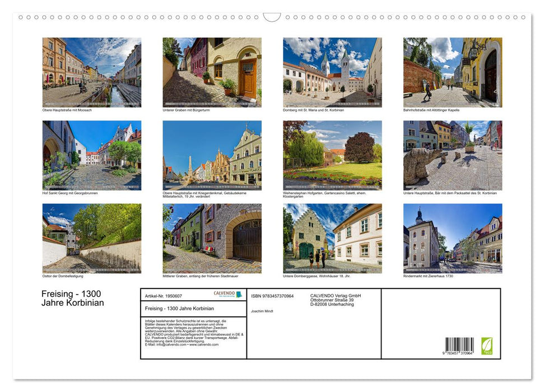Click the blue CALVENDO flag symbol

click(x=239, y=294)
